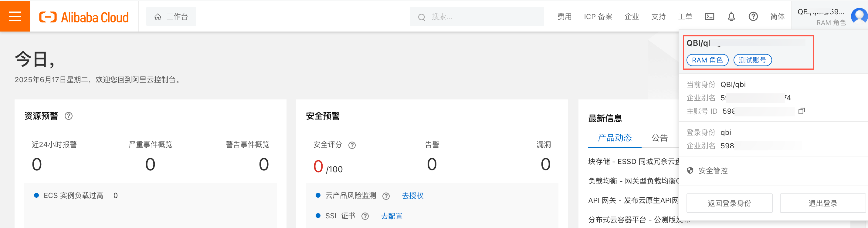This screenshot has height=228, width=868.
Task: Expand the 费用 menu in header
Action: click(x=564, y=16)
